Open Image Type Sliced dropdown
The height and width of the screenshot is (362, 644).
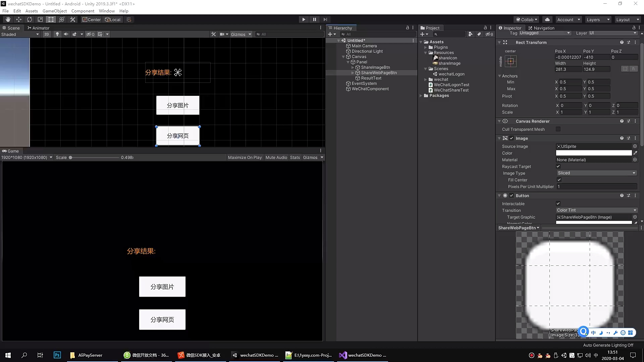coord(596,173)
